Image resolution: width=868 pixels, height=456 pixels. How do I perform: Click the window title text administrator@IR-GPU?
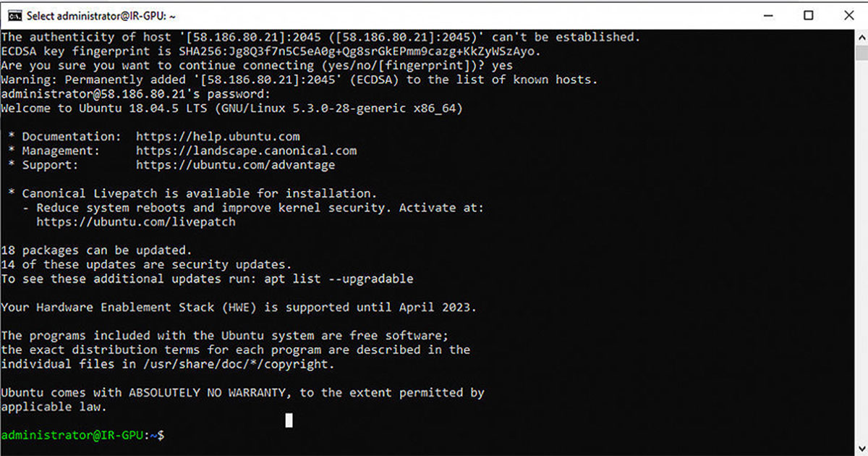point(101,15)
